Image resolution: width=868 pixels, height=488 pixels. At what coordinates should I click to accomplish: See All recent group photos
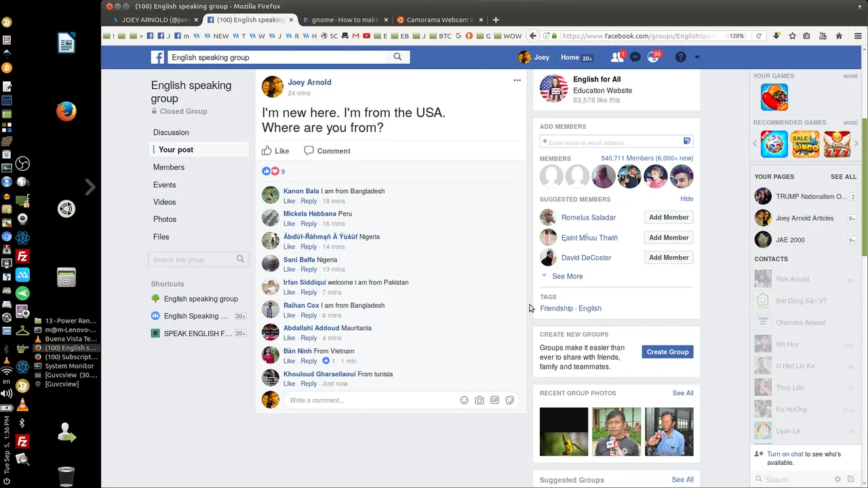coord(683,393)
